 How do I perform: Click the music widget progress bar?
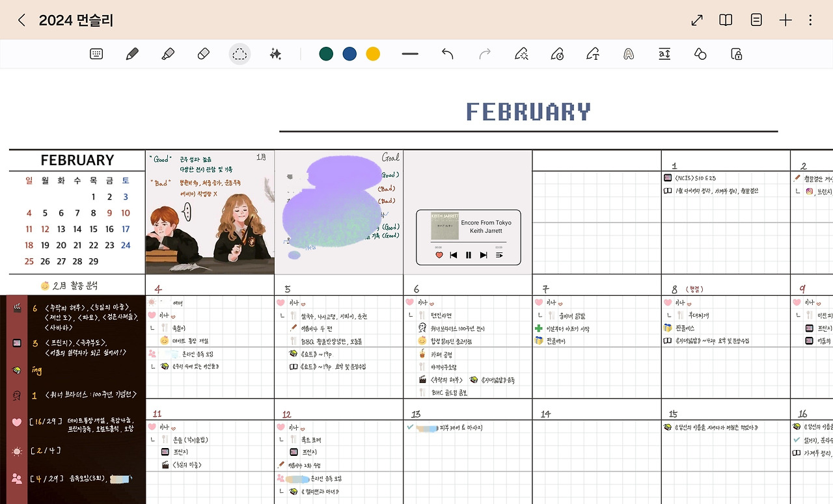(469, 242)
